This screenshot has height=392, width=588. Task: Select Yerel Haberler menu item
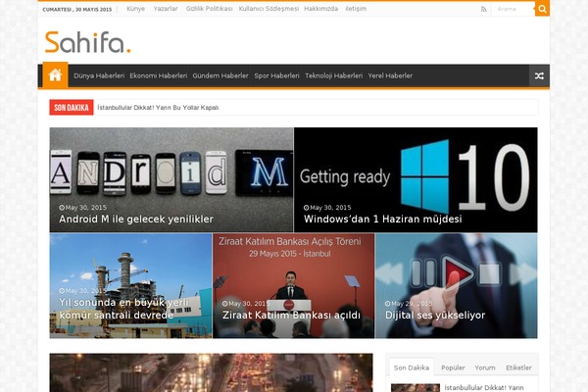point(390,75)
